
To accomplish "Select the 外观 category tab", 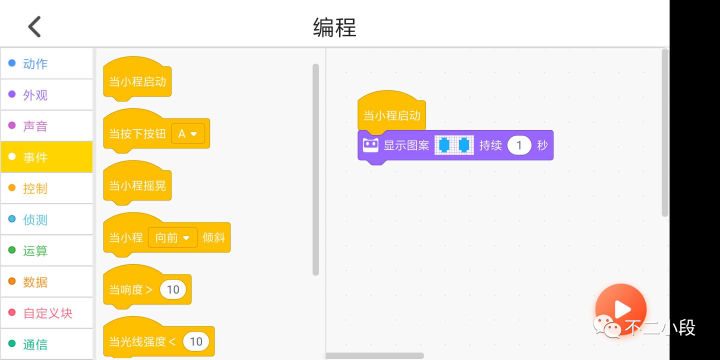I will coord(46,95).
